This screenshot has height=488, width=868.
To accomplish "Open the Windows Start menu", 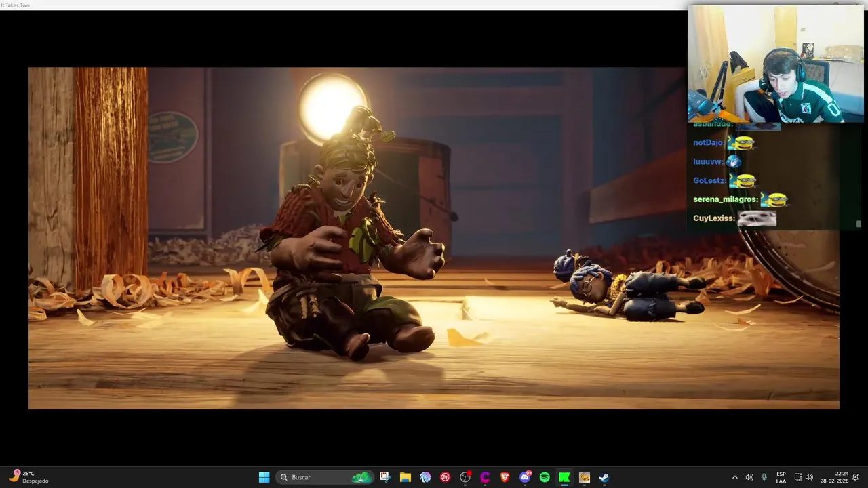I will [264, 477].
